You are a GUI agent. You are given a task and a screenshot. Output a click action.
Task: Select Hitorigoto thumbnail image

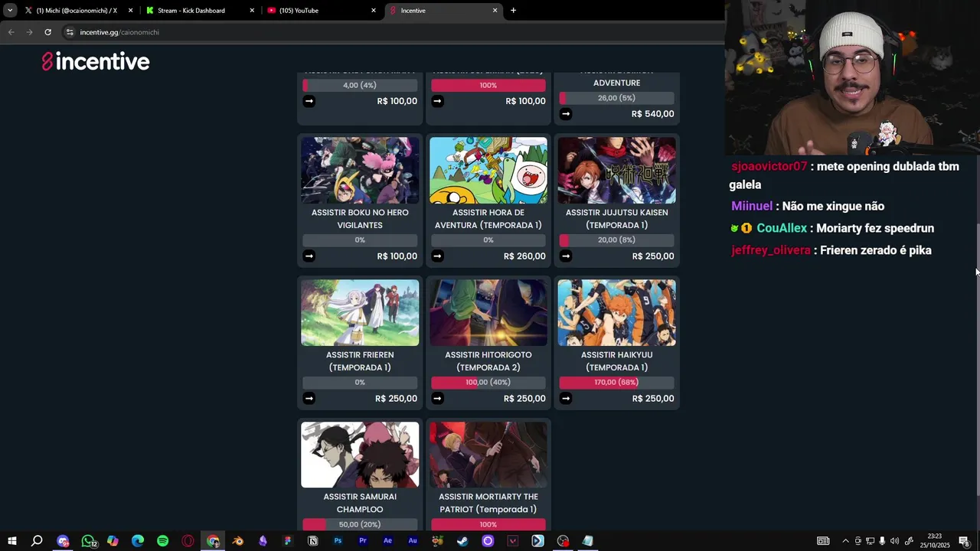pyautogui.click(x=488, y=312)
